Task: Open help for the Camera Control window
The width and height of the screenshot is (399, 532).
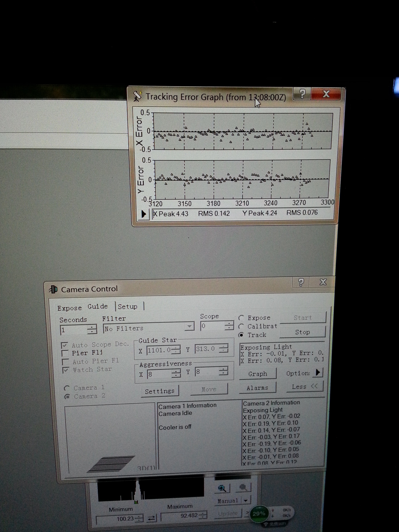Action: [x=301, y=282]
